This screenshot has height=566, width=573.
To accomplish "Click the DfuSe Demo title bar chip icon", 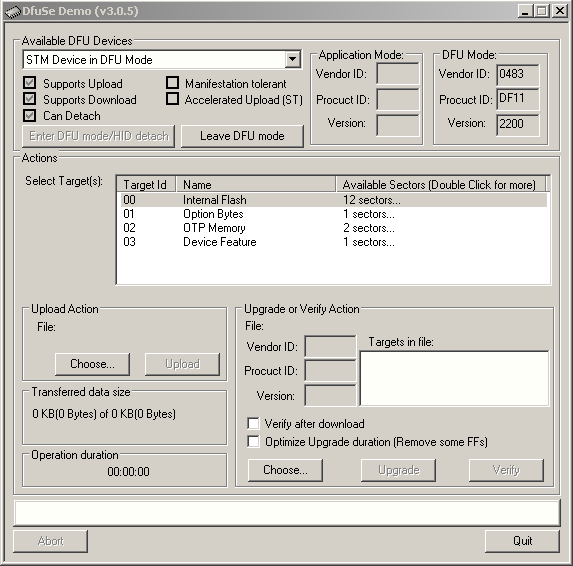I will pyautogui.click(x=13, y=11).
